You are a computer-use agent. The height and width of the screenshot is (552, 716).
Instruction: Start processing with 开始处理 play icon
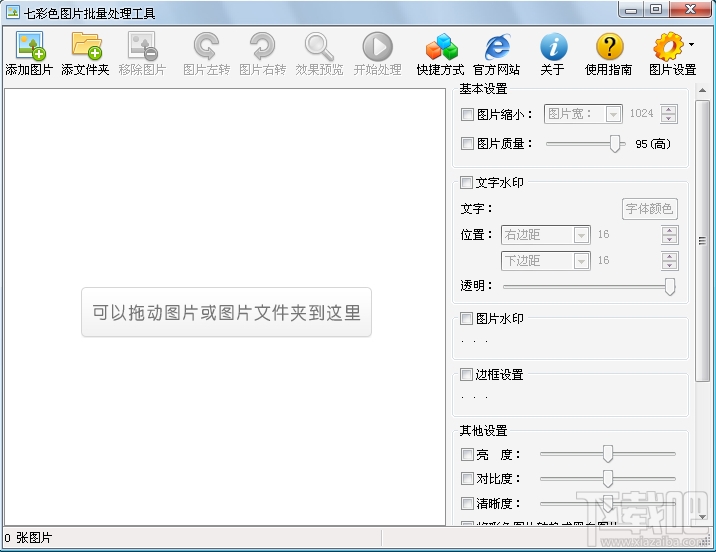click(x=378, y=46)
